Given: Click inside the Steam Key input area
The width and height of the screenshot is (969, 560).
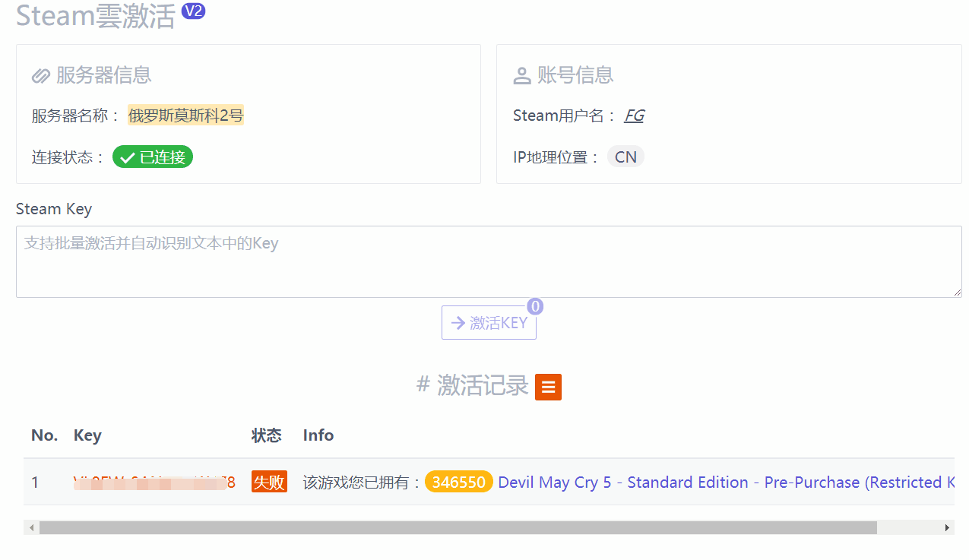Looking at the screenshot, I should coord(486,261).
